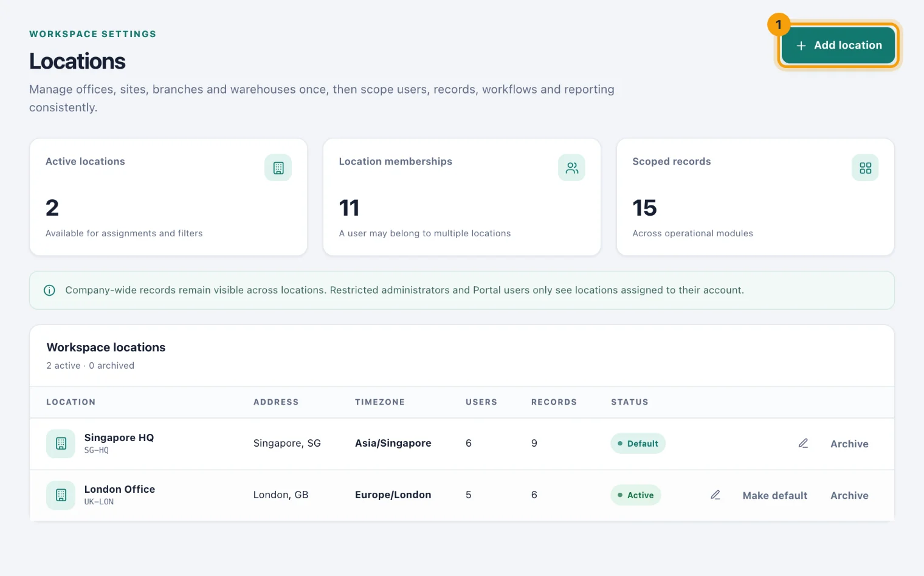Screen dimensions: 924x576
Task: Select the London Office location name
Action: click(x=120, y=489)
